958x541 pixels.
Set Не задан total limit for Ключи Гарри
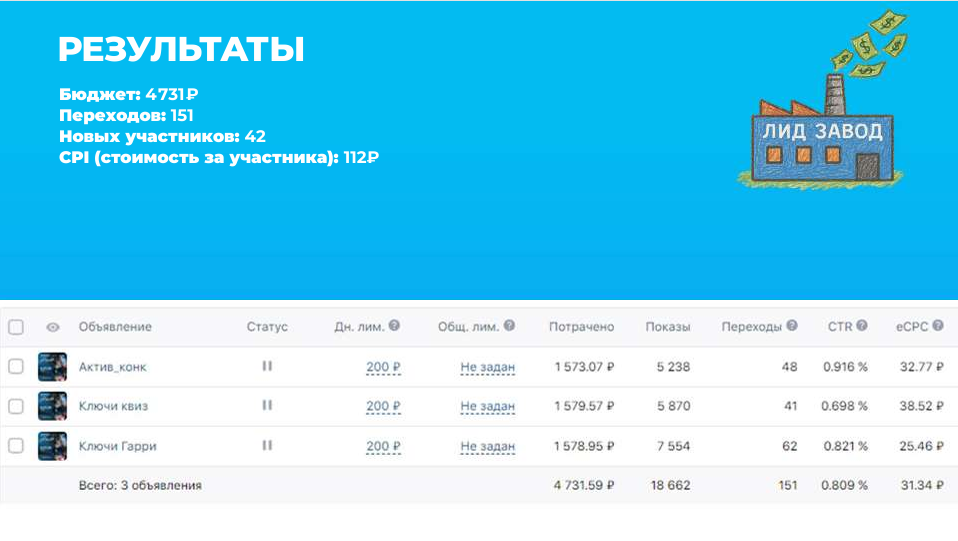click(x=488, y=447)
